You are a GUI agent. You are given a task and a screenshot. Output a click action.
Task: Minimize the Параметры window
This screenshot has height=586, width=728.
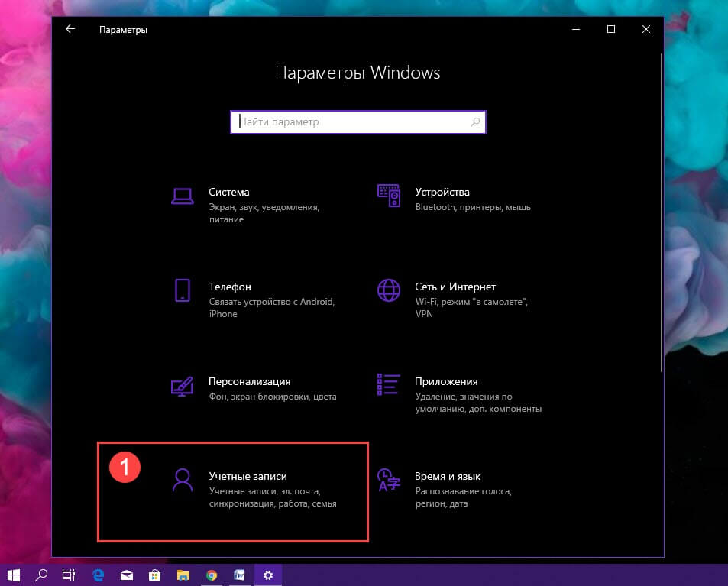[576, 29]
